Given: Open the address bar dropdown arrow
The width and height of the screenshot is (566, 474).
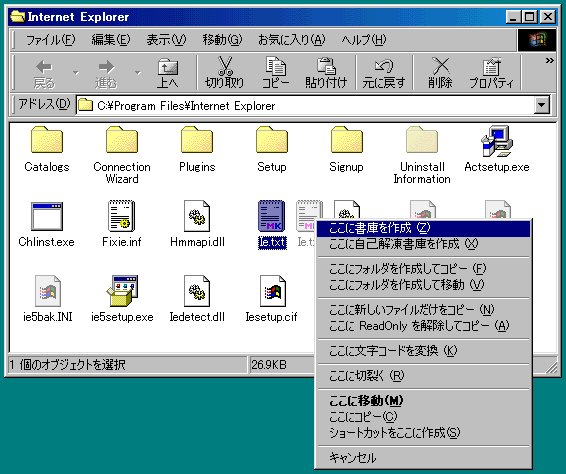Looking at the screenshot, I should 542,105.
